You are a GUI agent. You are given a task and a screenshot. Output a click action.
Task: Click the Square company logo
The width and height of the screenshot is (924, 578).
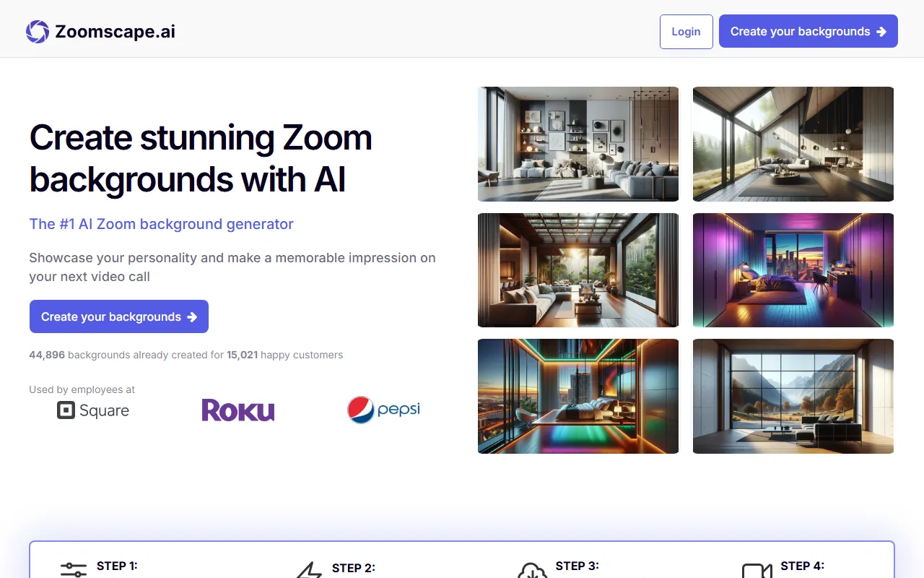click(x=93, y=410)
